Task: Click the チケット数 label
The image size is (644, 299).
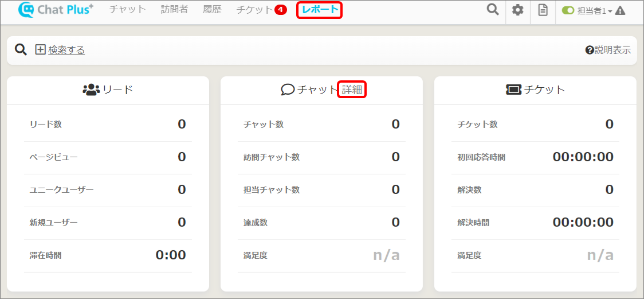Action: coord(477,124)
